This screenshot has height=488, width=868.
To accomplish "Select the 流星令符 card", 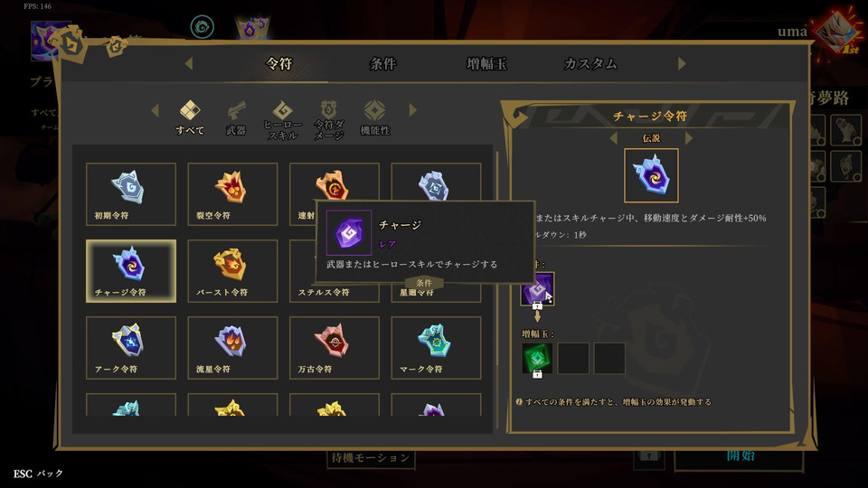I will (232, 347).
